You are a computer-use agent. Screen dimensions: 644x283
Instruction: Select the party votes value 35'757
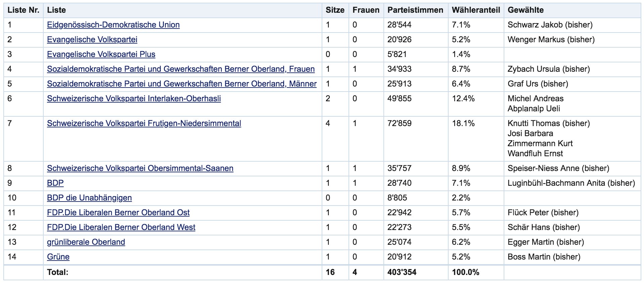point(400,168)
